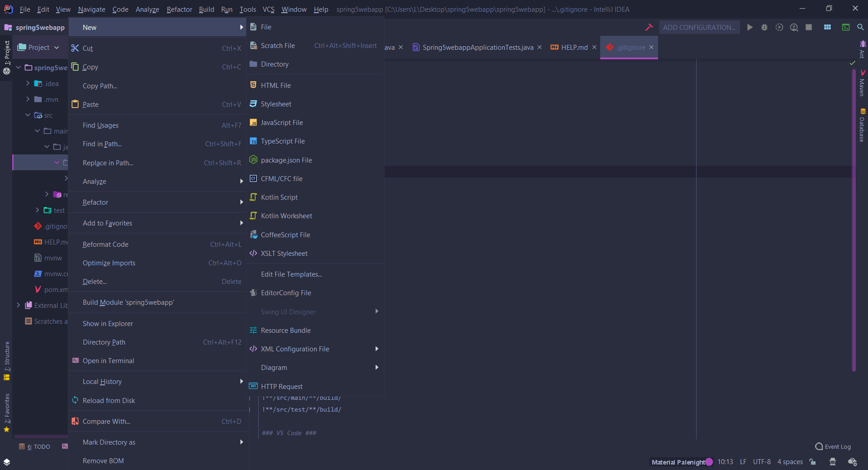Image resolution: width=868 pixels, height=470 pixels.
Task: Close the HELP.md editor tab
Action: point(594,48)
